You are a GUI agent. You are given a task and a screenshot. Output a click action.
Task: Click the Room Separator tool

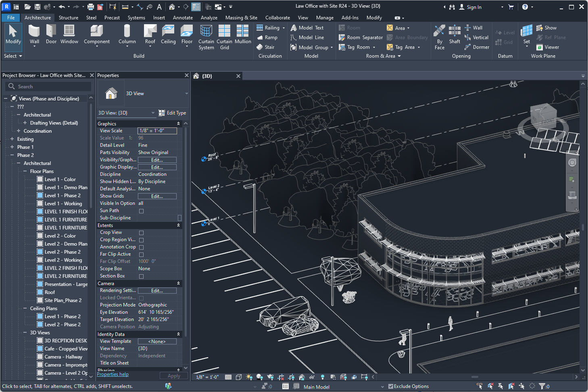click(361, 38)
